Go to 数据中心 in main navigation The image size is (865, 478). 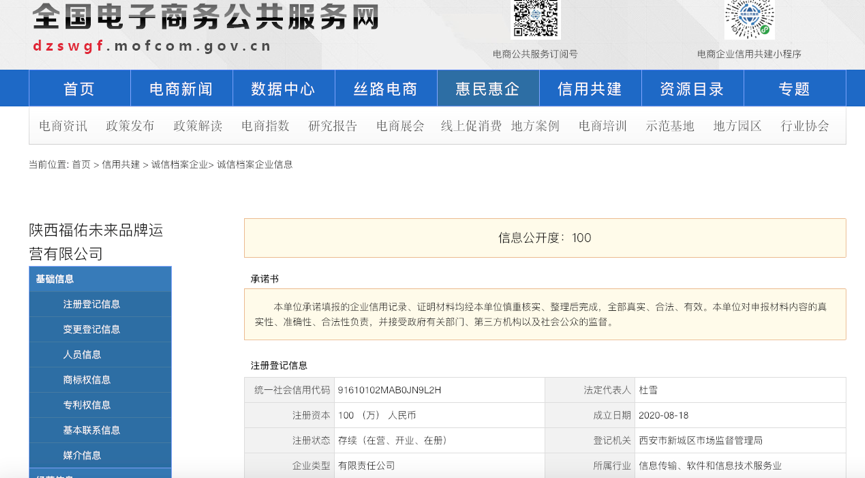pos(284,88)
